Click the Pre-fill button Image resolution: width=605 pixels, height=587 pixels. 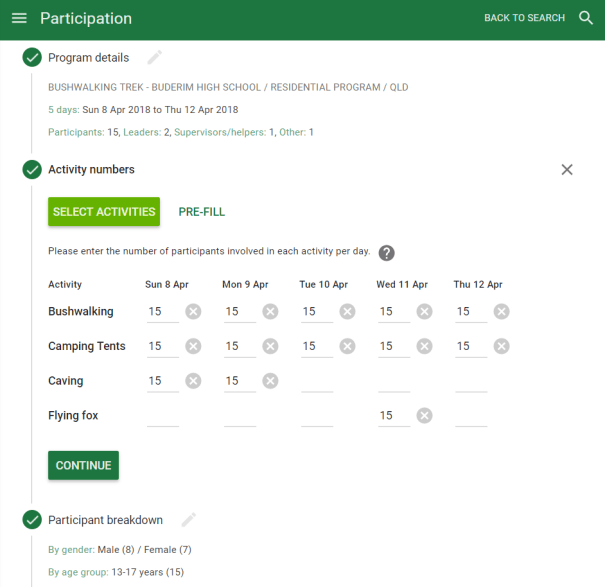point(202,212)
